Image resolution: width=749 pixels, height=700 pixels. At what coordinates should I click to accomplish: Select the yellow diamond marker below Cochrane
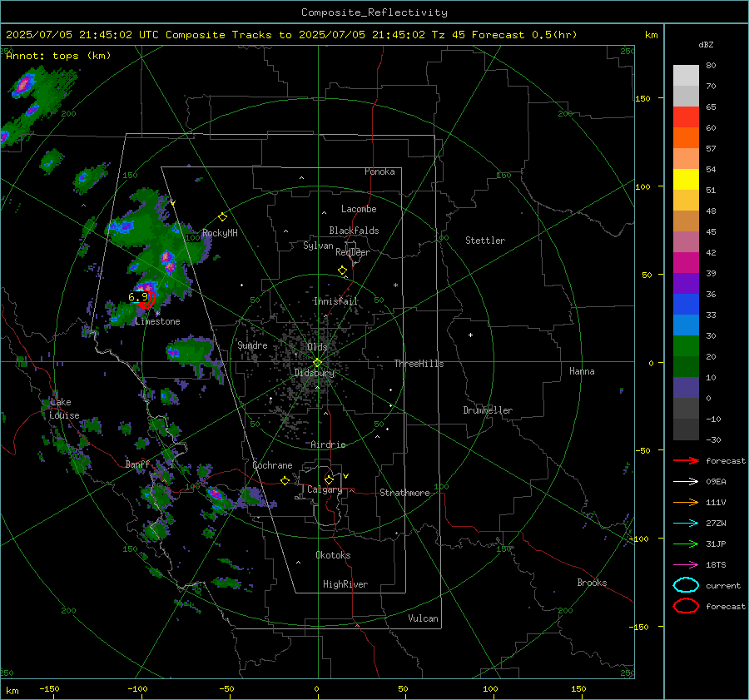(x=285, y=480)
